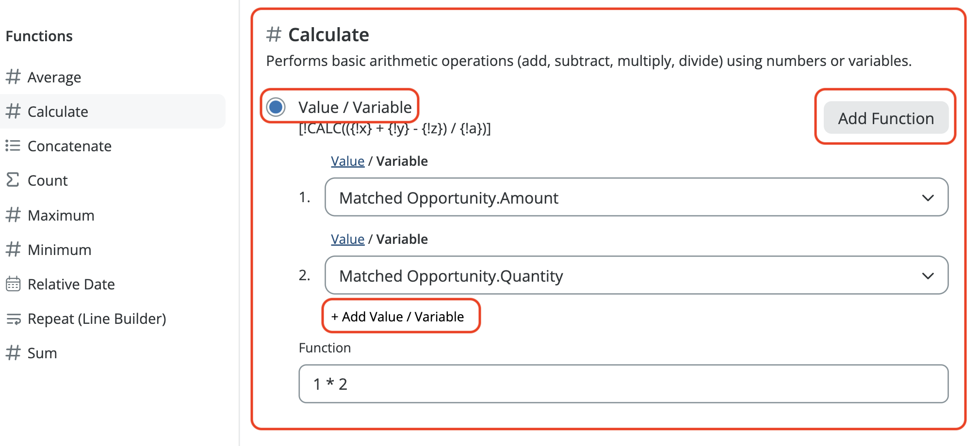The width and height of the screenshot is (980, 446).
Task: Click the hash icon beside Sum
Action: pyautogui.click(x=13, y=352)
